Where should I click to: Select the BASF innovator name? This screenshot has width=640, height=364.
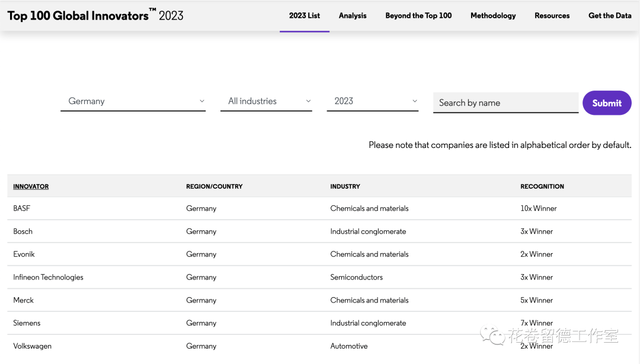pos(22,208)
